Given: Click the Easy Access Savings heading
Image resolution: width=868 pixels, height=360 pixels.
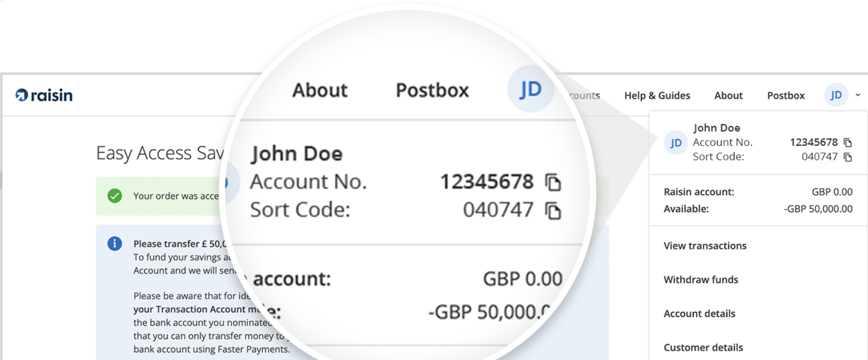Looking at the screenshot, I should pyautogui.click(x=160, y=153).
